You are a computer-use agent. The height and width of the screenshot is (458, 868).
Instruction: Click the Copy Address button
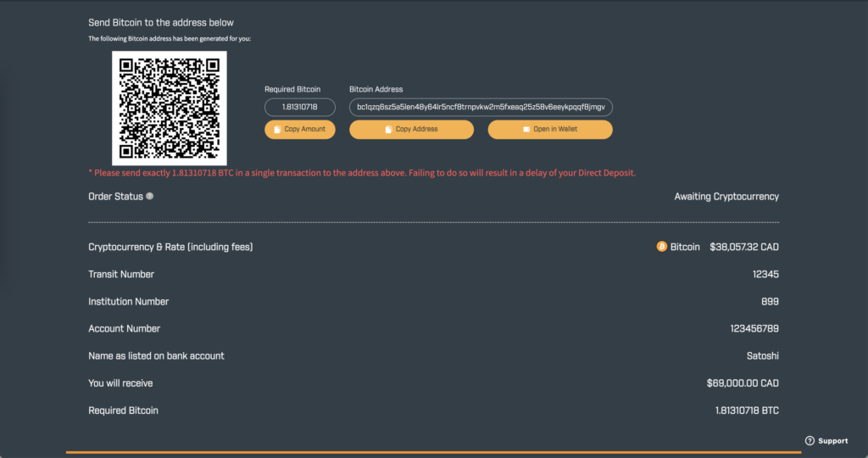coord(411,129)
